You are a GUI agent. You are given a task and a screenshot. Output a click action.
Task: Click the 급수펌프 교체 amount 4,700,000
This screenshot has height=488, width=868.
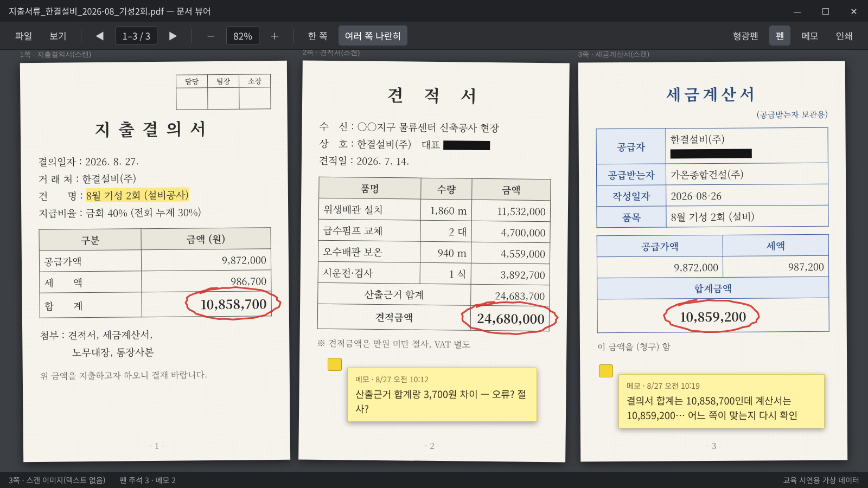pos(523,233)
